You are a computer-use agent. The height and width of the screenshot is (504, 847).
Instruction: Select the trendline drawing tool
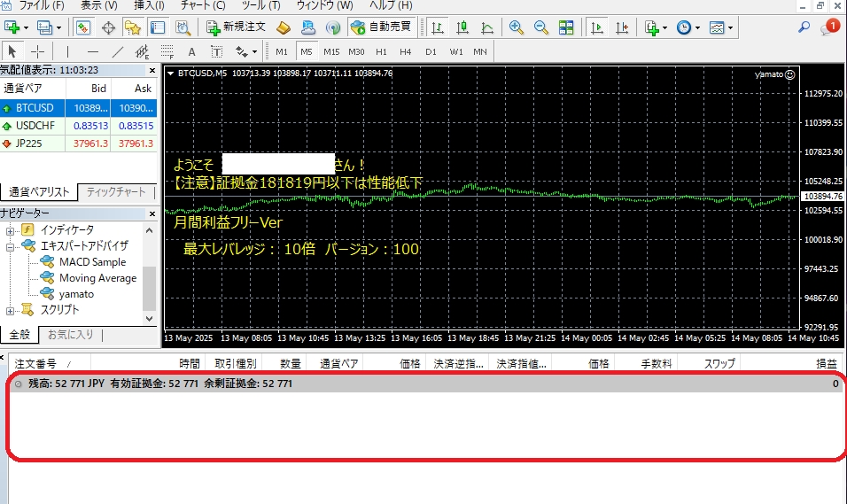tap(118, 51)
